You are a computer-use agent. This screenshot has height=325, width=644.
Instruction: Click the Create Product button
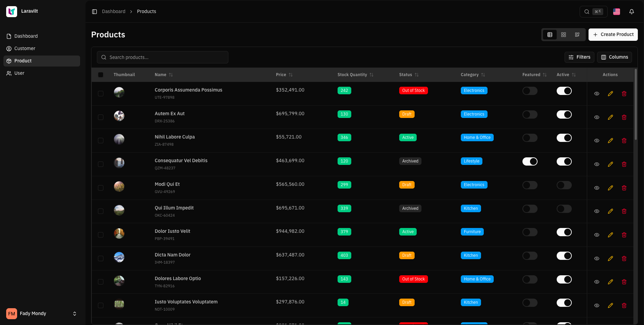(x=613, y=35)
